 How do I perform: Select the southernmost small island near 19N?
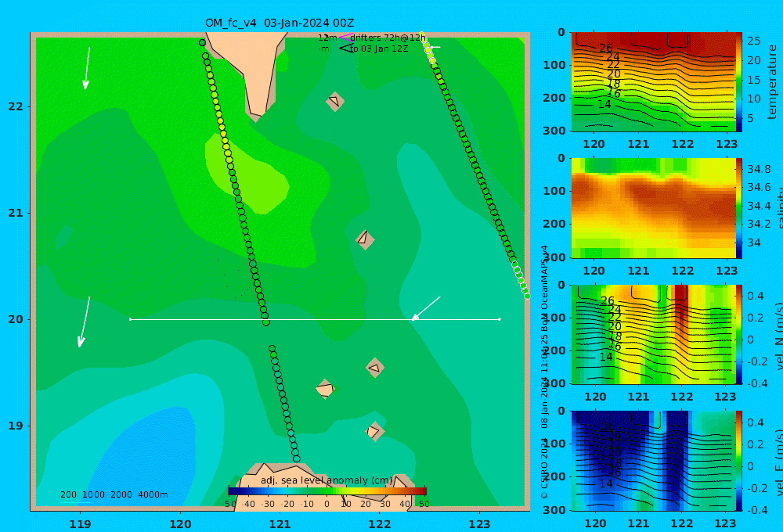374,431
